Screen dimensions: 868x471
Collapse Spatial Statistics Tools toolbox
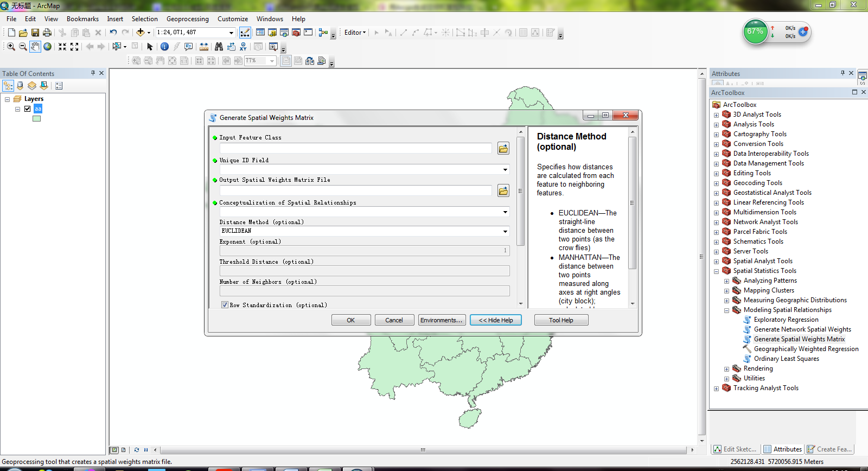click(x=716, y=271)
